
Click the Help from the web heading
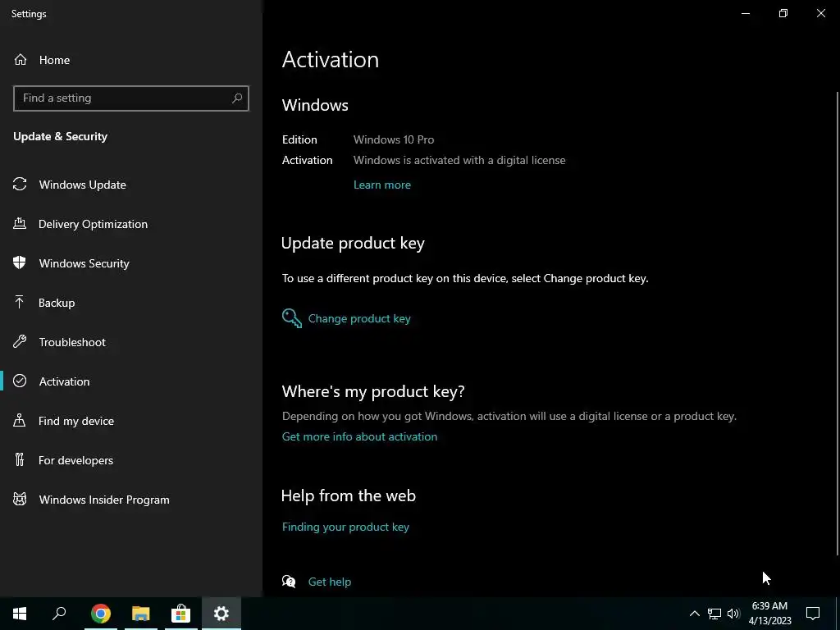point(349,495)
